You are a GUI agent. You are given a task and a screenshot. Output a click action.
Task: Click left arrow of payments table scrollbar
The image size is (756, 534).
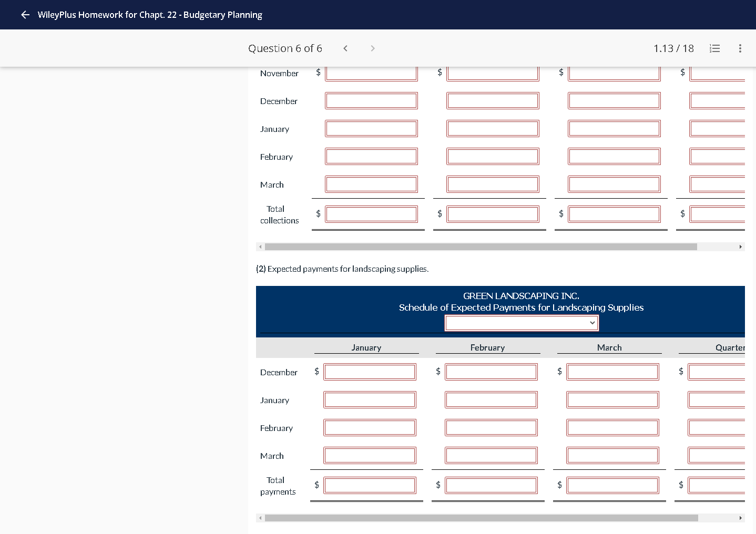pyautogui.click(x=260, y=518)
